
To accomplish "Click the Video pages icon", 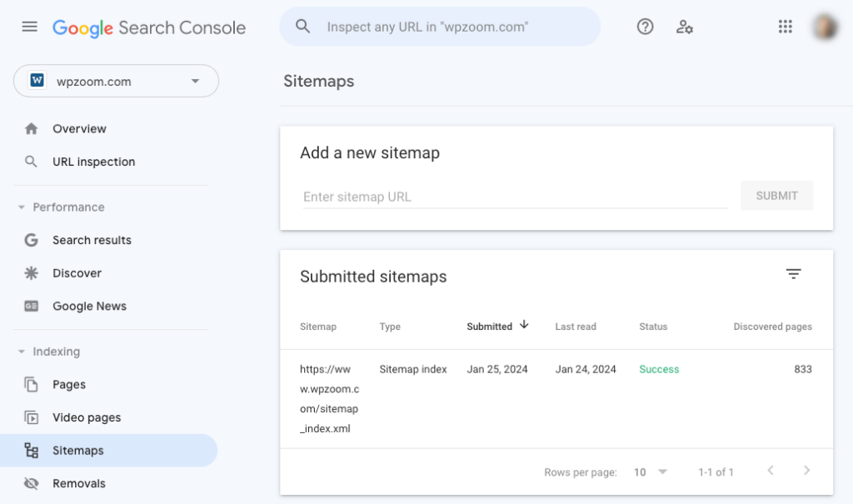I will pos(31,417).
